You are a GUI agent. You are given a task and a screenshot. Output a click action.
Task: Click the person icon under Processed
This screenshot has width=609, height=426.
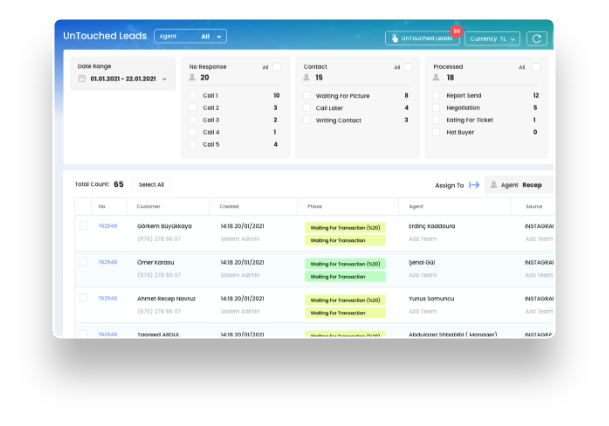(x=438, y=77)
